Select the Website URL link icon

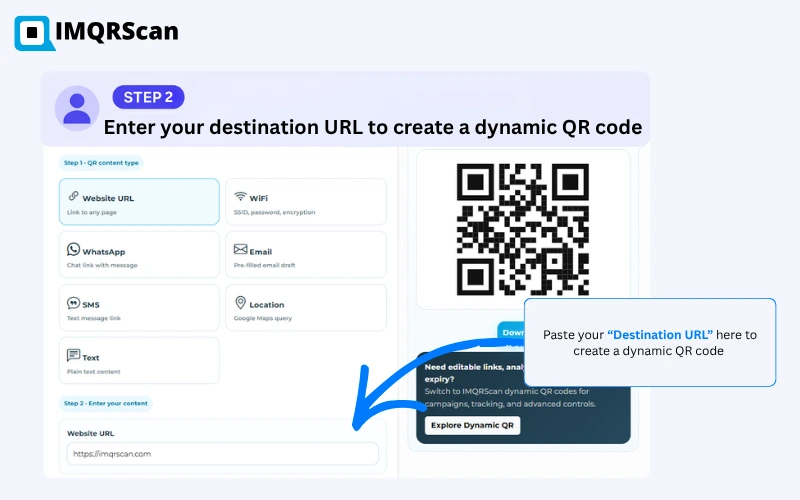coord(73,196)
